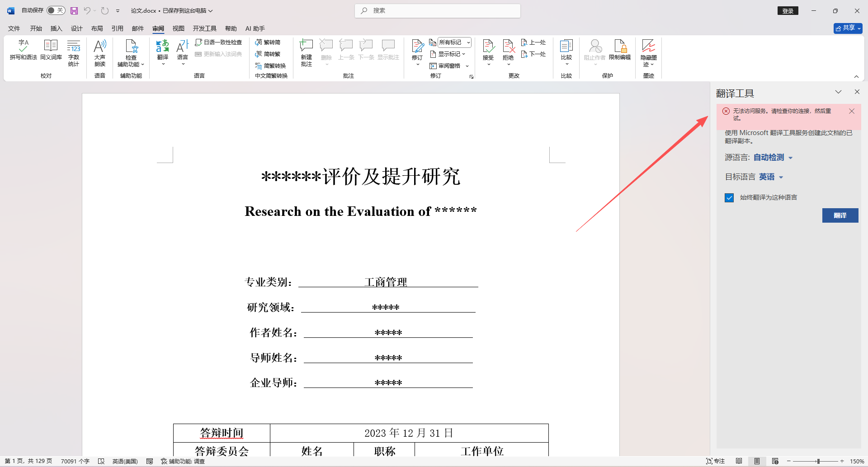Convert text with 简转繁
The height and width of the screenshot is (467, 868).
coord(268,54)
